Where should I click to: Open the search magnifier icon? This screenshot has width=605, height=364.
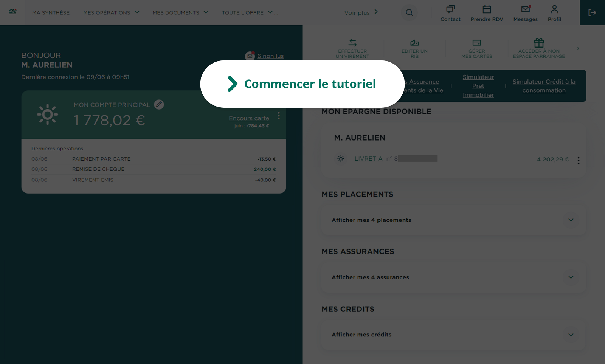[409, 12]
